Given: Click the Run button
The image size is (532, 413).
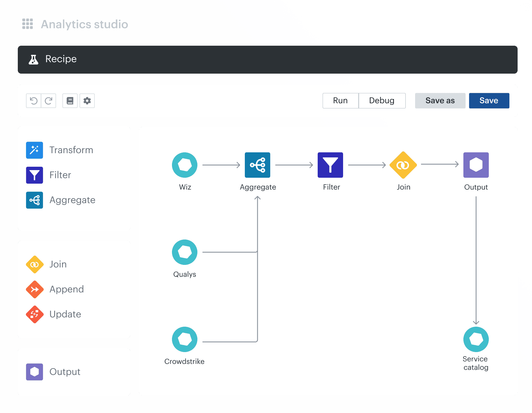Looking at the screenshot, I should (x=341, y=101).
